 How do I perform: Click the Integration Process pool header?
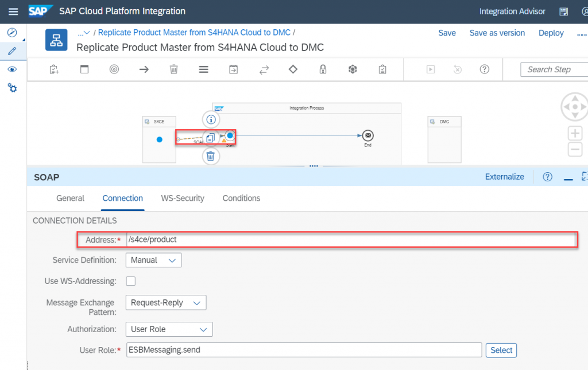tap(307, 108)
